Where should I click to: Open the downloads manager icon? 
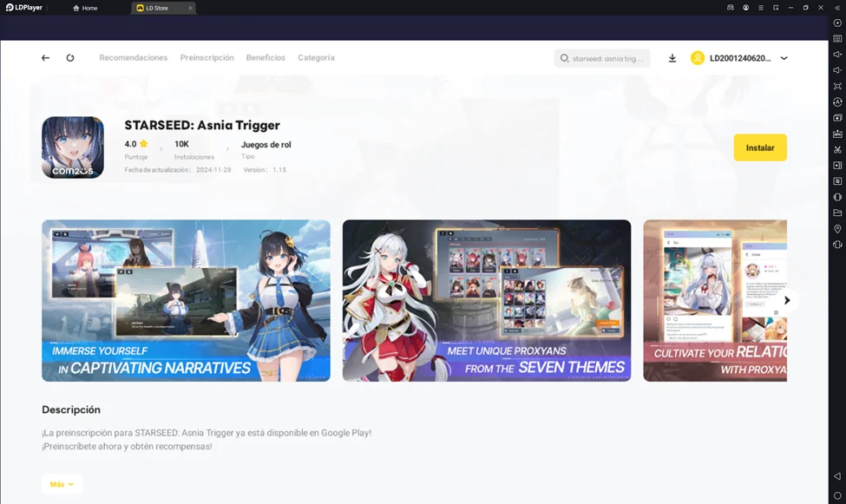[672, 58]
